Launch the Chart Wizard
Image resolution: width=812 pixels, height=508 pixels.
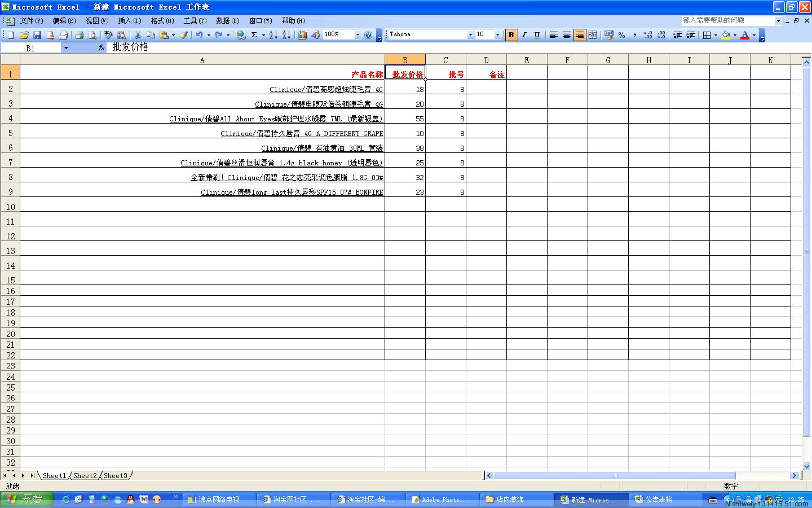[303, 35]
